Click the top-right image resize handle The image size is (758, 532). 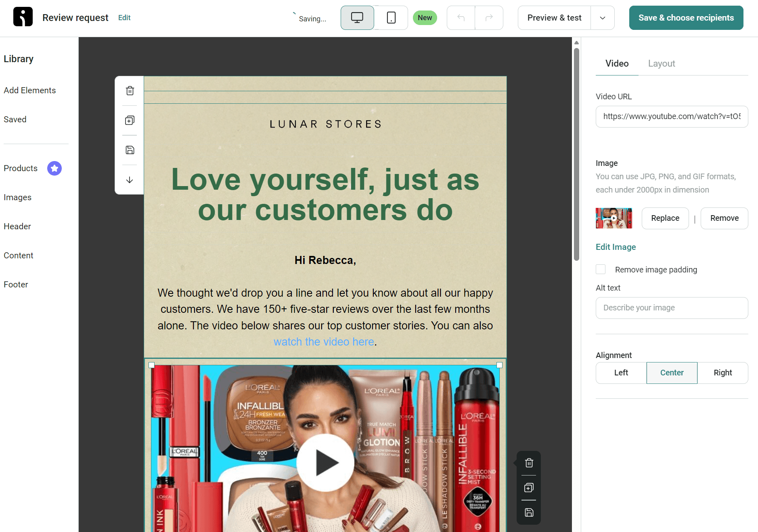(x=499, y=365)
